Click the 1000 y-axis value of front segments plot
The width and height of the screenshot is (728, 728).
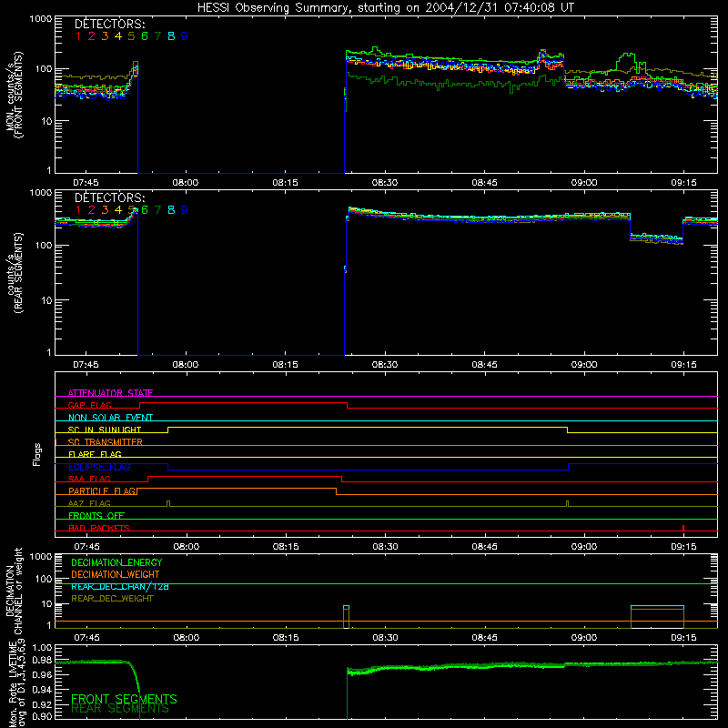point(41,19)
